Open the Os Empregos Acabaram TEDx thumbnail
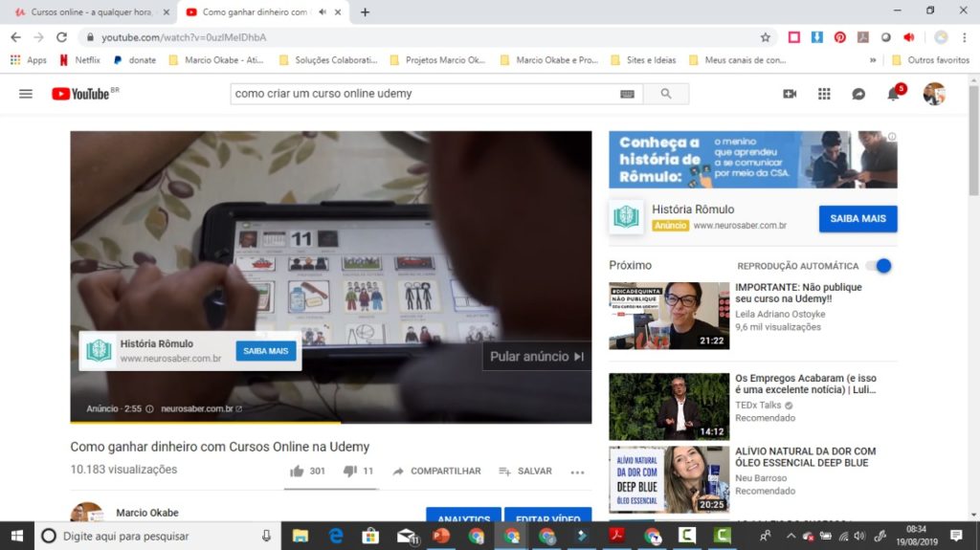Image resolution: width=980 pixels, height=550 pixels. 669,407
